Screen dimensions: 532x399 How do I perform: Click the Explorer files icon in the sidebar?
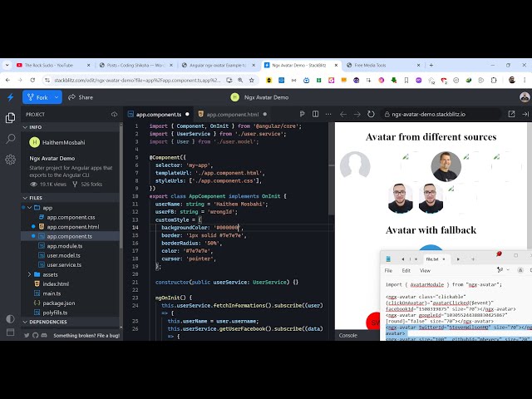click(x=10, y=118)
